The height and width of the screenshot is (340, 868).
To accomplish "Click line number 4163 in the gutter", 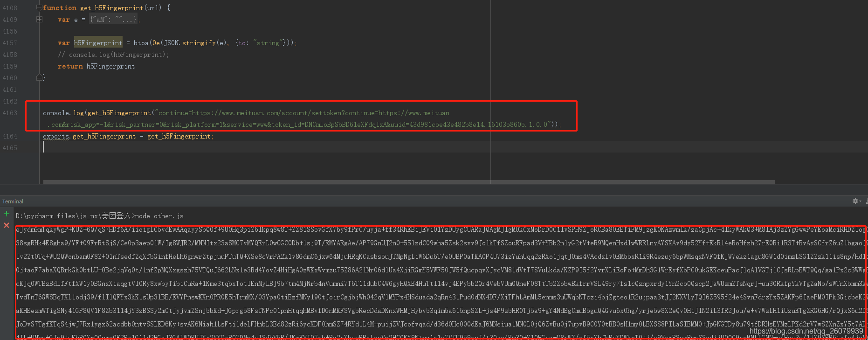I will point(10,113).
